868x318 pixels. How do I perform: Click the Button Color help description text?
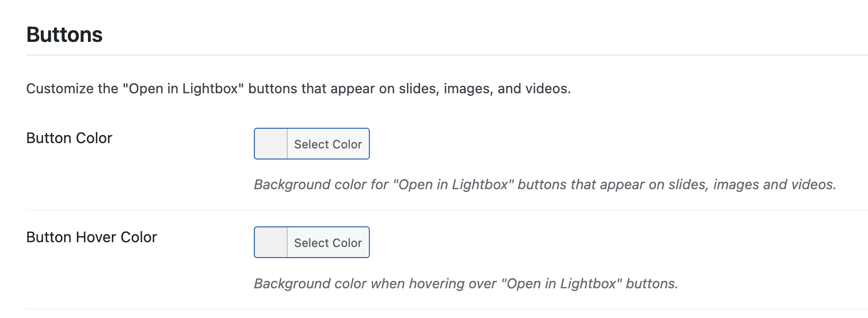[x=545, y=184]
